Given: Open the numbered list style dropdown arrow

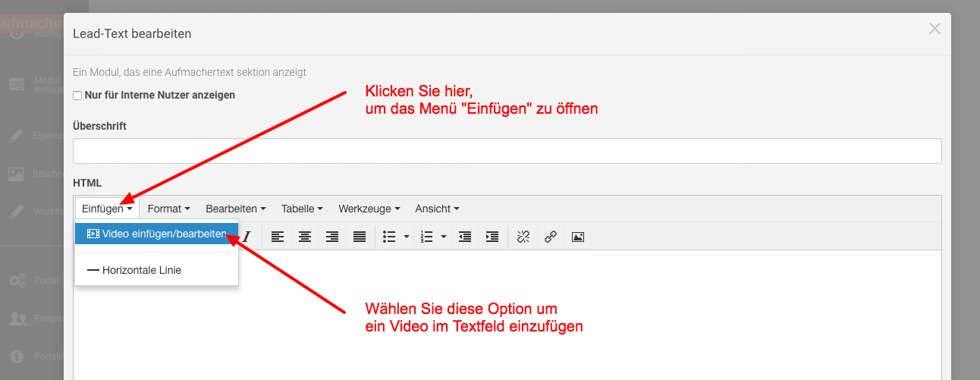Looking at the screenshot, I should coord(443,237).
